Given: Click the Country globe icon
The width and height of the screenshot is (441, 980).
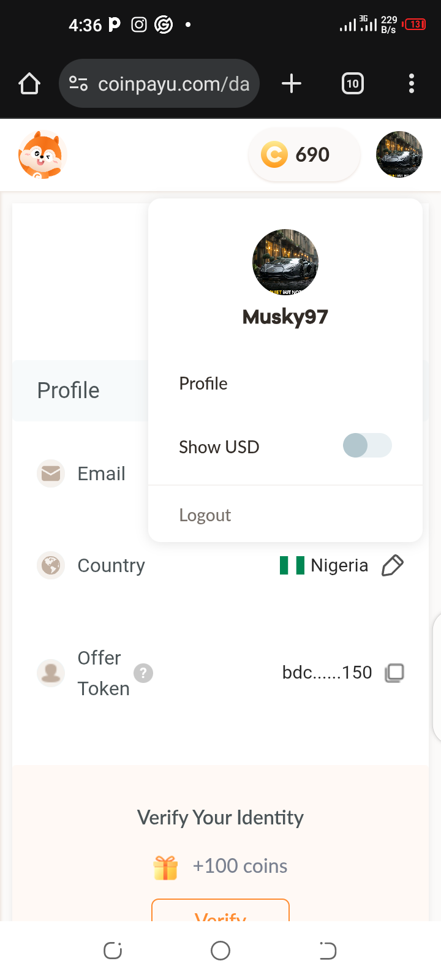Looking at the screenshot, I should [x=51, y=565].
